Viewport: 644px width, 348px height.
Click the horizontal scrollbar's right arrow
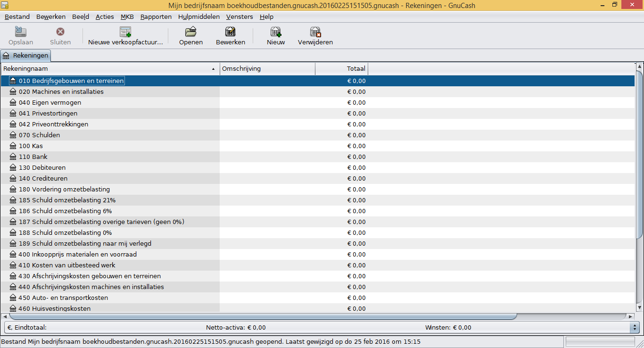[631, 316]
